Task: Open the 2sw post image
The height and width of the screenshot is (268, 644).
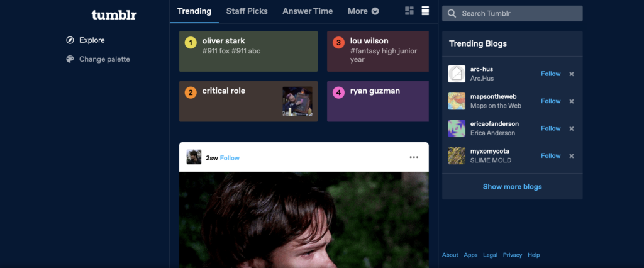Action: tap(304, 220)
